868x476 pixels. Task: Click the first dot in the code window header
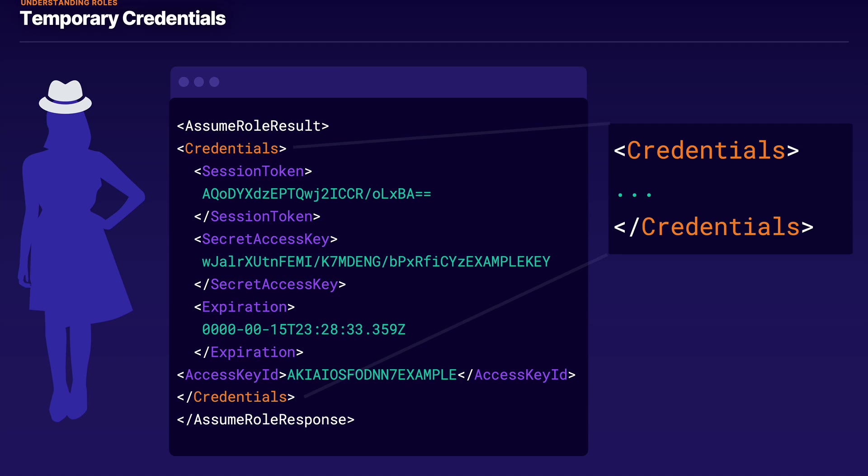pos(184,82)
